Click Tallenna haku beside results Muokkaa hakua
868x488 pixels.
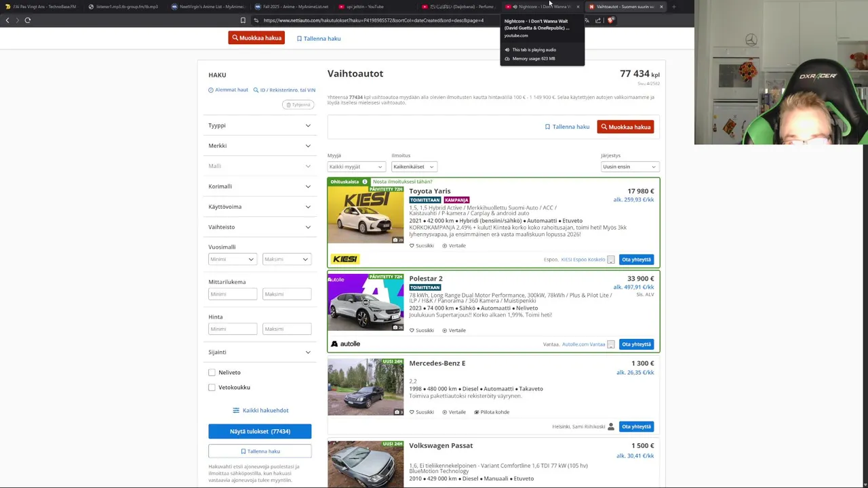[568, 127]
